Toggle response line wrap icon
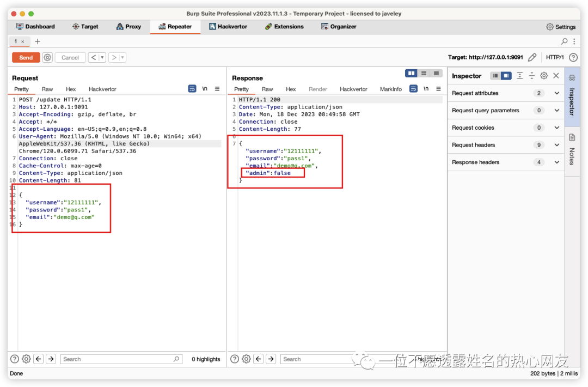The image size is (588, 387). pyautogui.click(x=413, y=89)
